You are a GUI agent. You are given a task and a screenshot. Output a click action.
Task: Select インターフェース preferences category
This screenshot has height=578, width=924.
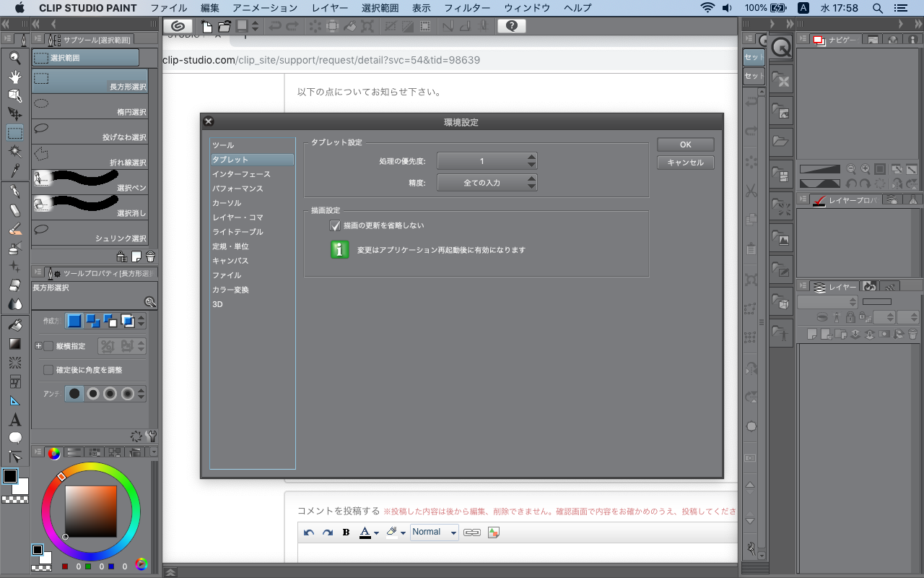pyautogui.click(x=241, y=174)
